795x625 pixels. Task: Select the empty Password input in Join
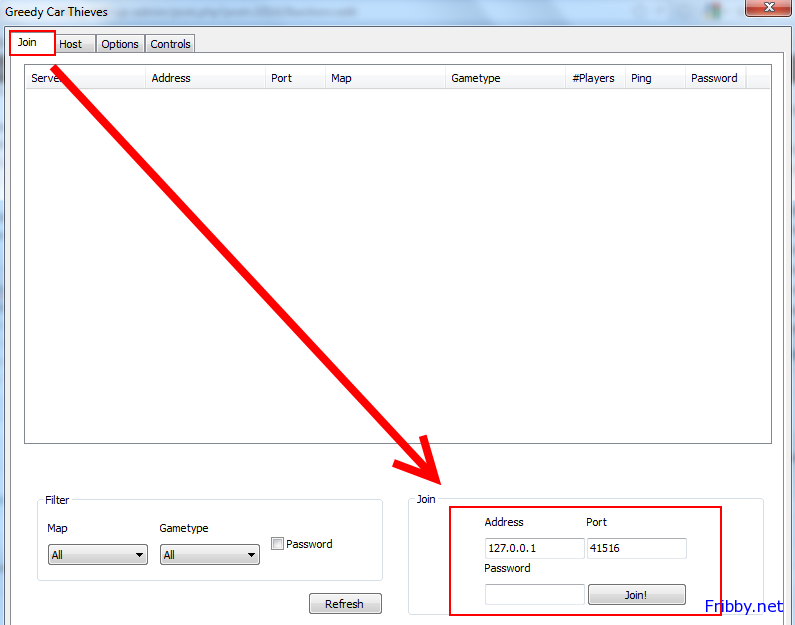click(x=534, y=595)
